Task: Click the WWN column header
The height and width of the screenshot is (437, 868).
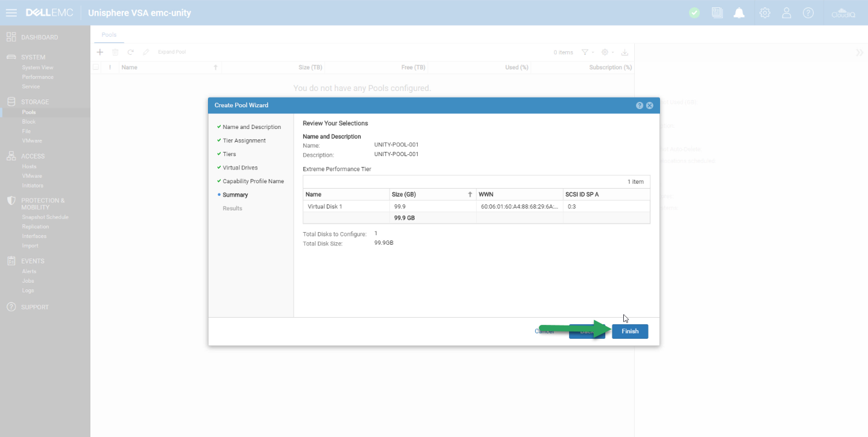Action: click(x=519, y=195)
